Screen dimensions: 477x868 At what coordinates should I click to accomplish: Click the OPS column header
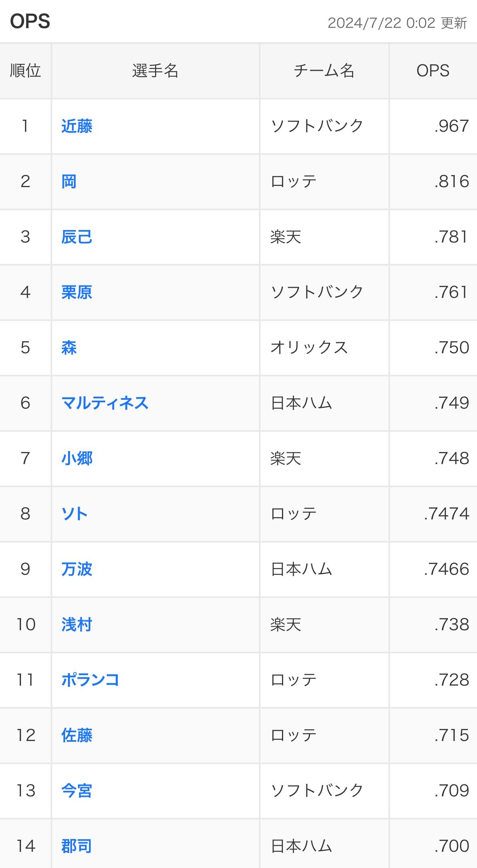click(x=433, y=71)
